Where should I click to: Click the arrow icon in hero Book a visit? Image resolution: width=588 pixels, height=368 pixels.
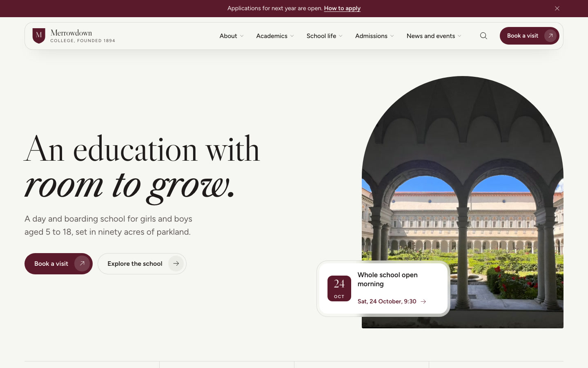[x=82, y=264]
